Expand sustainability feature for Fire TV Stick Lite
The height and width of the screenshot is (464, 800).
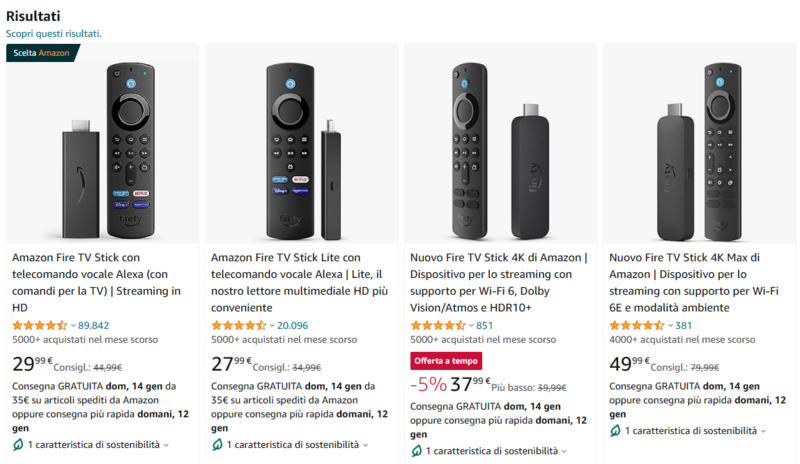(292, 445)
